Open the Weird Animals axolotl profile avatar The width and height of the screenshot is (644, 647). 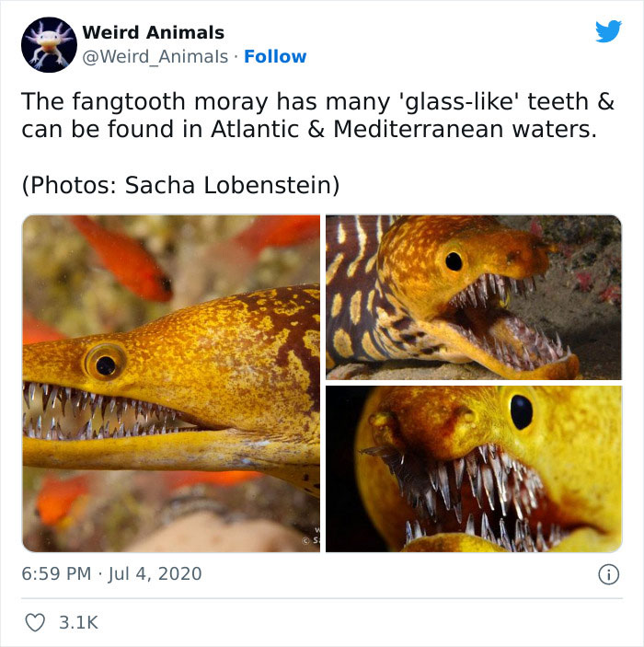point(47,44)
